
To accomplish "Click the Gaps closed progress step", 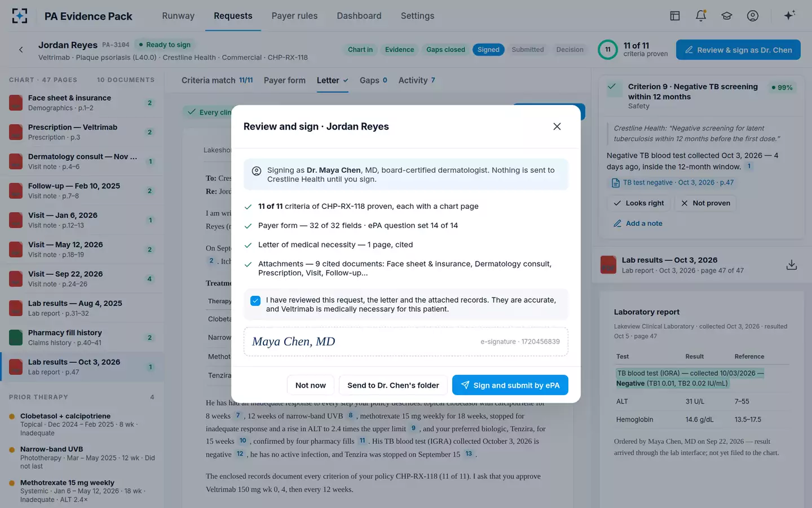I will [445, 50].
